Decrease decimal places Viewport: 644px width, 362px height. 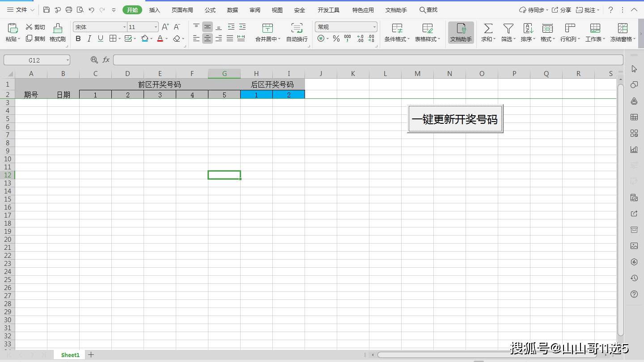(371, 38)
